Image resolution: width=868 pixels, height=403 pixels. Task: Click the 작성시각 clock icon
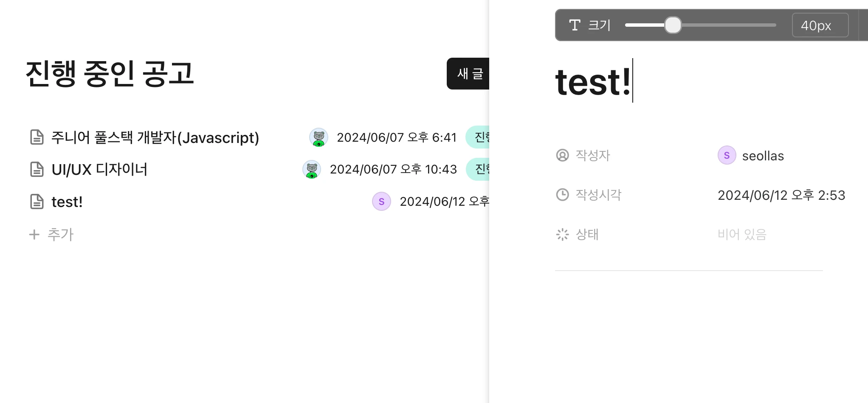coord(562,195)
